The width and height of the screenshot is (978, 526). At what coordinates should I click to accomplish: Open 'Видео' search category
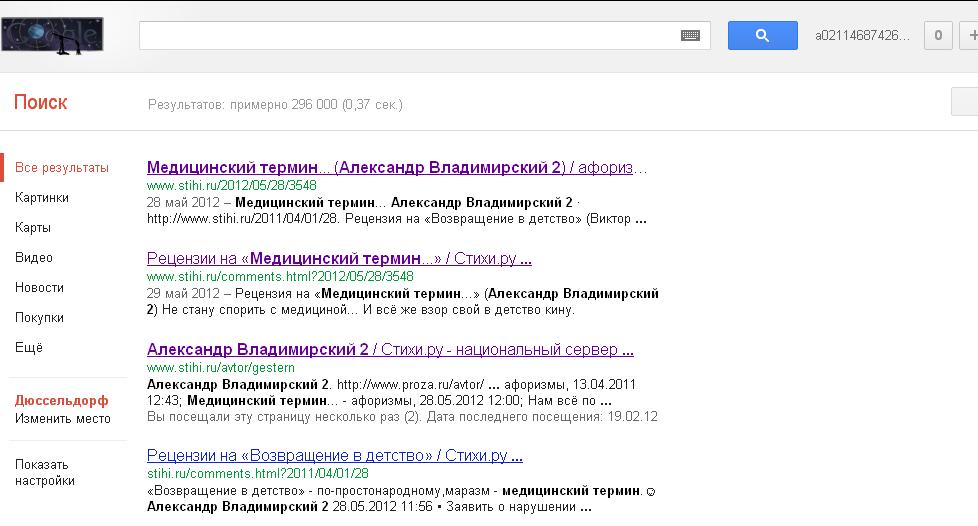pos(34,258)
